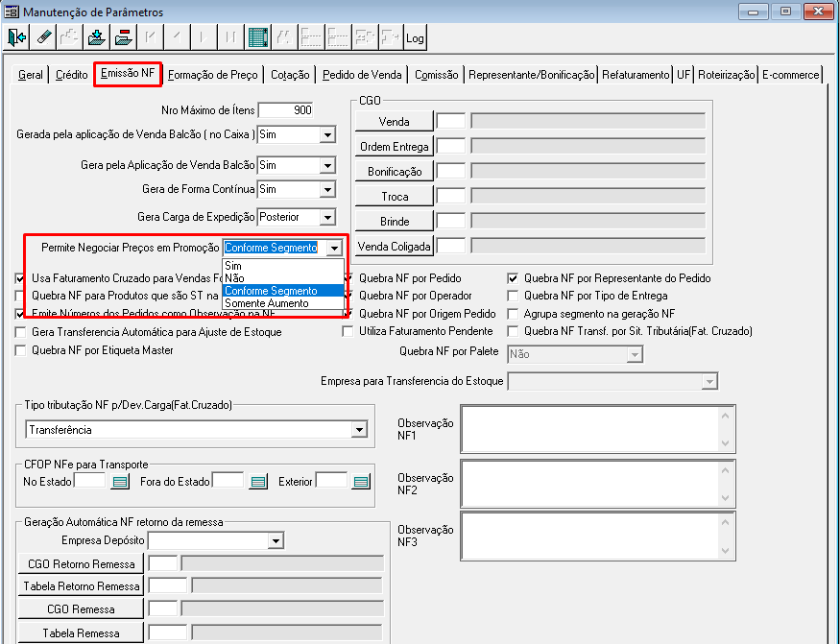Click the CGO Retorno Remessa button

81,564
